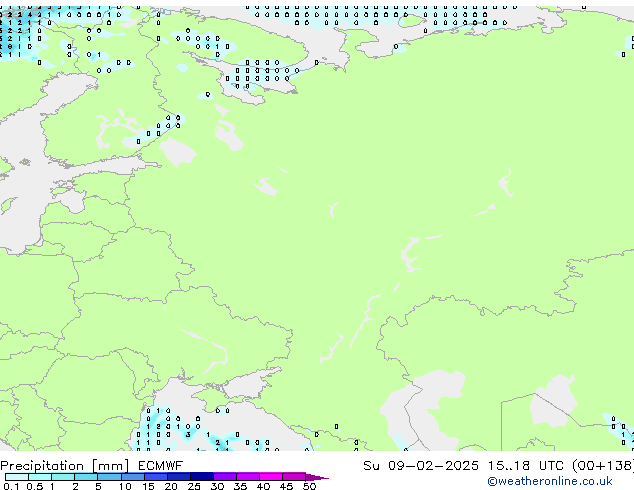Screen dimensions: 634x490
Task: Pick the 0.1–0.5 mm palest legend swatch
Action: click(17, 477)
